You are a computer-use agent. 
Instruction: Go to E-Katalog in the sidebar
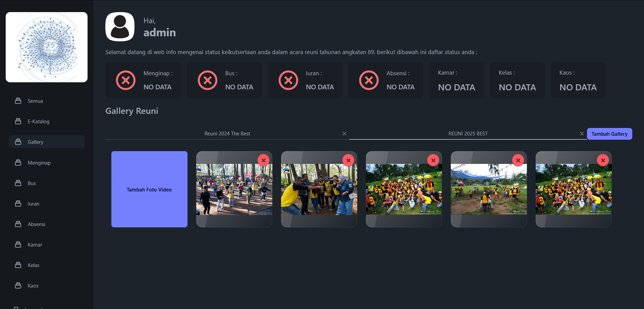pos(38,122)
